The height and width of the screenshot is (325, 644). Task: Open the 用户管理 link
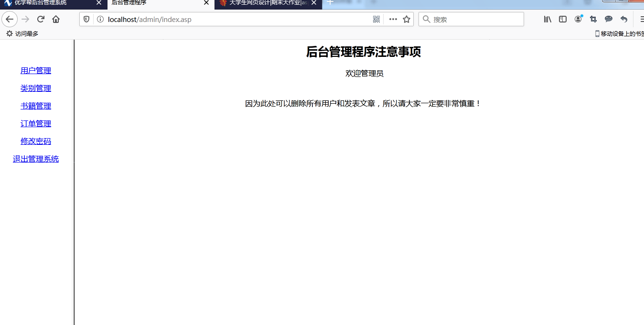click(x=36, y=71)
